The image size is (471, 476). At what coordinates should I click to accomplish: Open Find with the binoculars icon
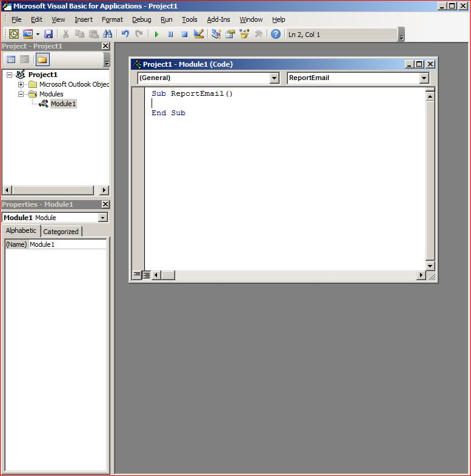[x=107, y=34]
